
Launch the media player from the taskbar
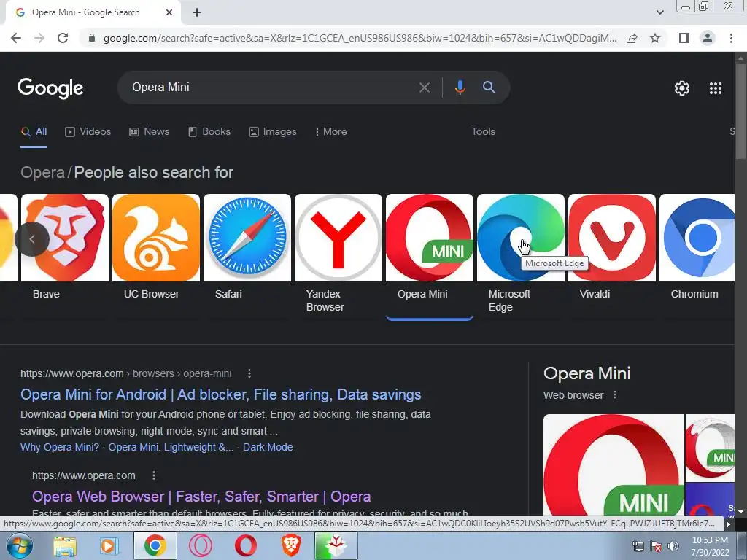click(x=109, y=545)
